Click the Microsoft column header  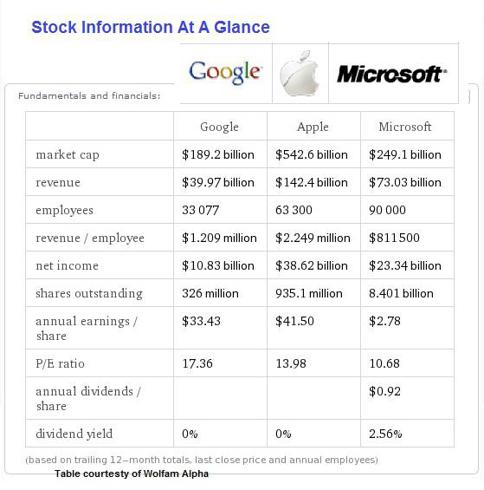405,126
